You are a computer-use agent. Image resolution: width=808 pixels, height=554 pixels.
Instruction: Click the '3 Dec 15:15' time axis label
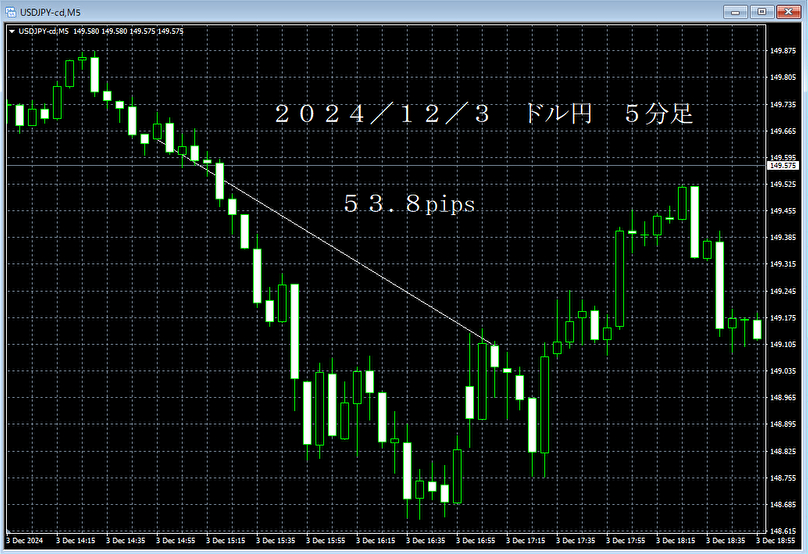pos(226,541)
